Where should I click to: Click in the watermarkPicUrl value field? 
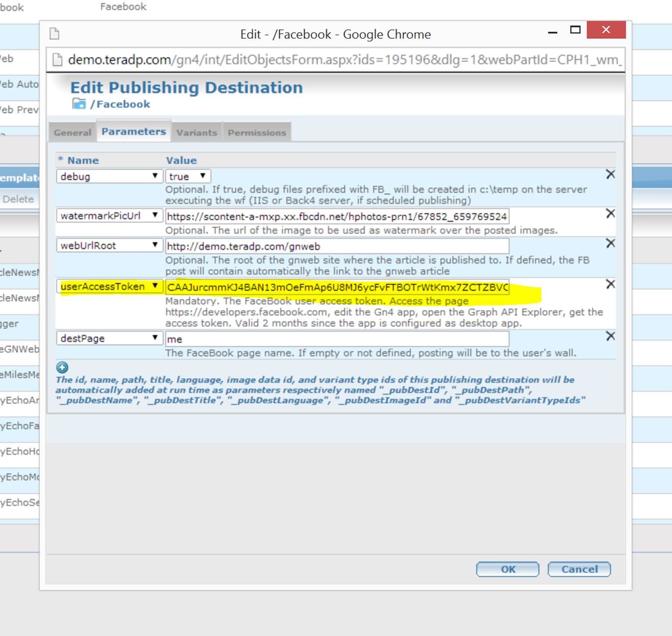click(x=337, y=216)
